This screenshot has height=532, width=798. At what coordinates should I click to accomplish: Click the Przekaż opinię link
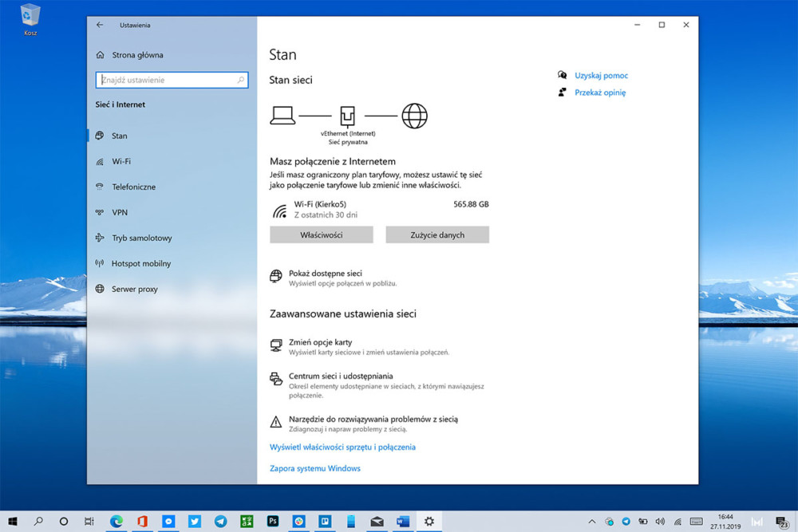pos(600,93)
